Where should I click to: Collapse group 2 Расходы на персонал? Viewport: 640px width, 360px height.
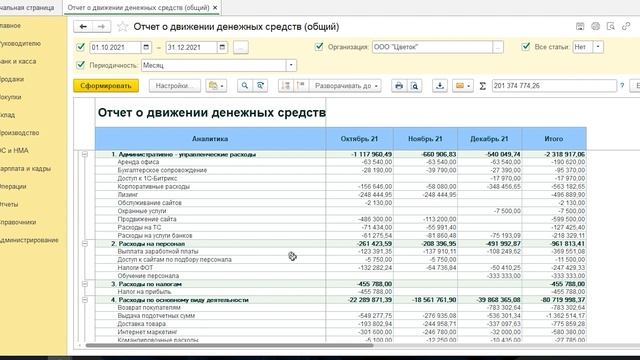[x=84, y=244]
